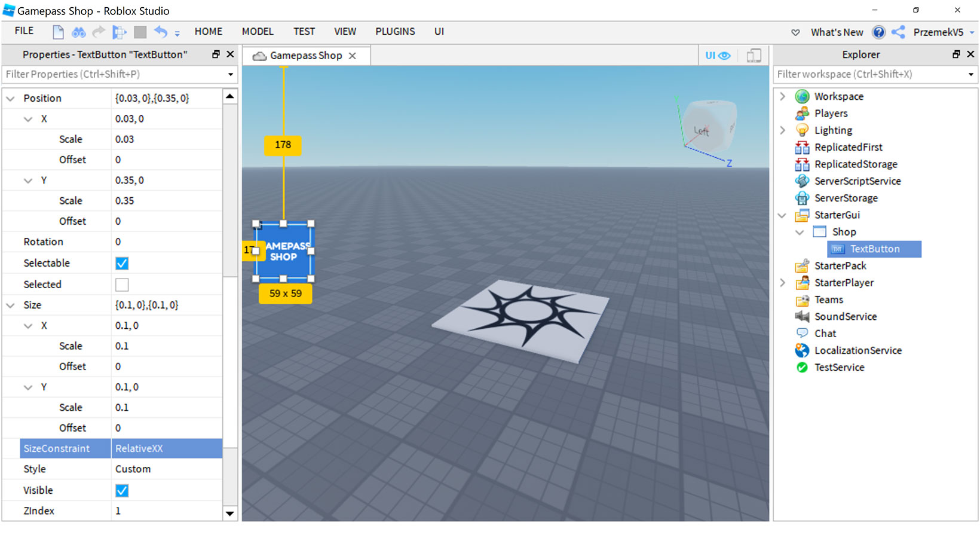This screenshot has height=550, width=980.
Task: Click the Lighting bulb icon
Action: point(802,130)
